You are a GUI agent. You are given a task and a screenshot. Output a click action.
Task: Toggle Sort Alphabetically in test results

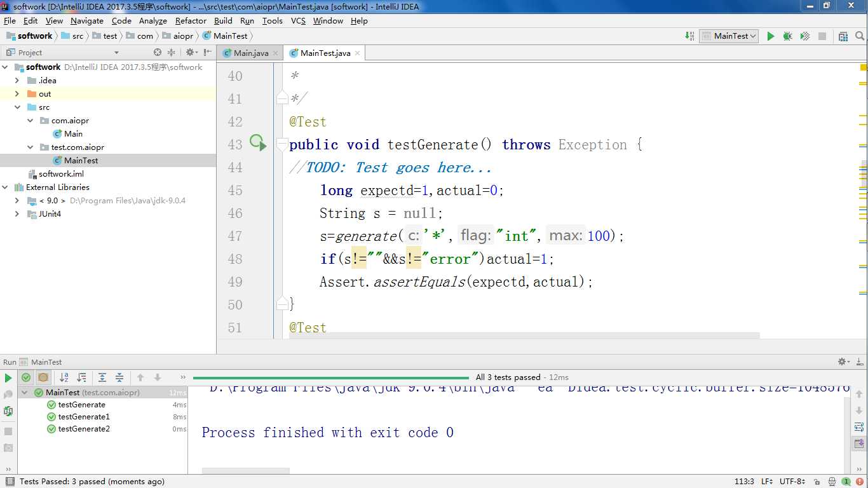[x=64, y=377]
